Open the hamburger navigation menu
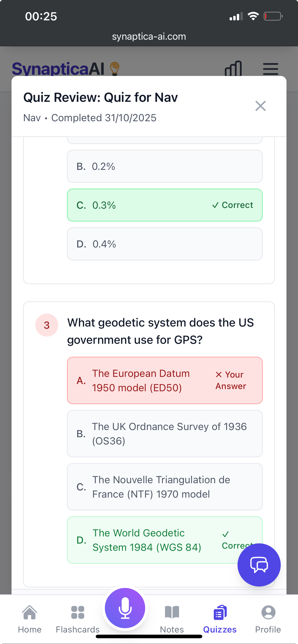 270,69
